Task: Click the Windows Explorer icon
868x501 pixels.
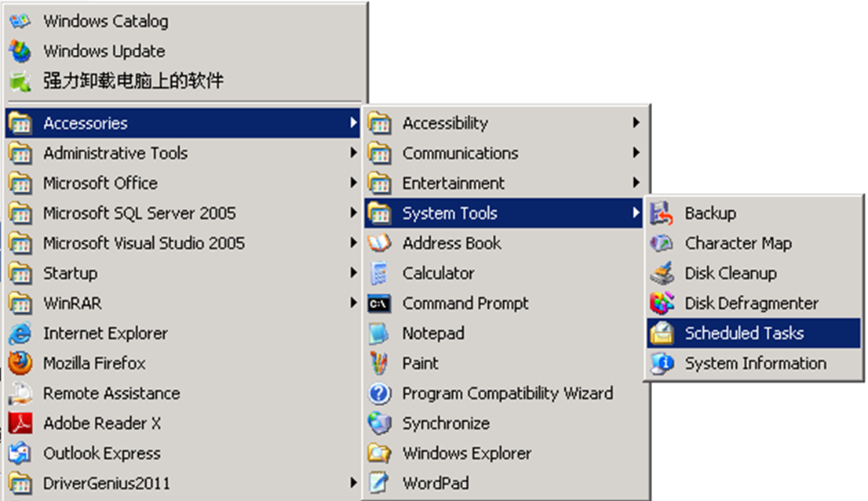Action: pos(380,453)
